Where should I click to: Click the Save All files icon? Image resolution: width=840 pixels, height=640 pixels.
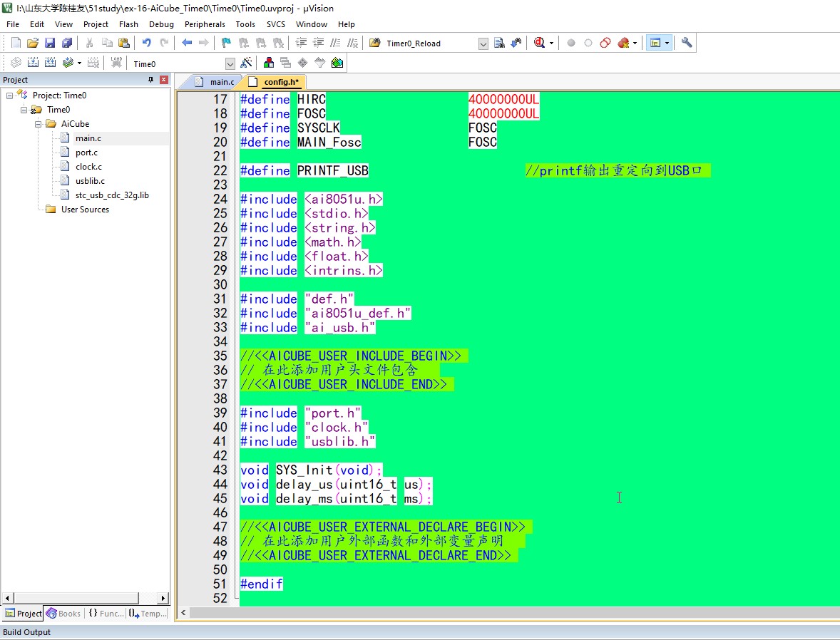pos(67,43)
